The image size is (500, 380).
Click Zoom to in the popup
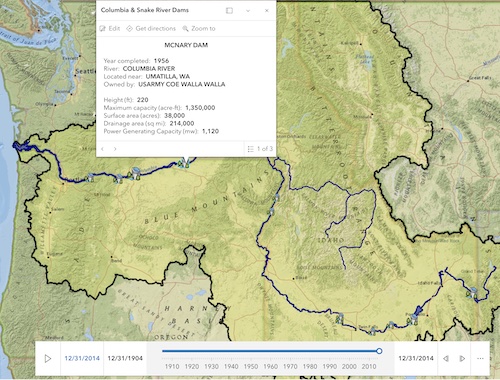click(199, 29)
